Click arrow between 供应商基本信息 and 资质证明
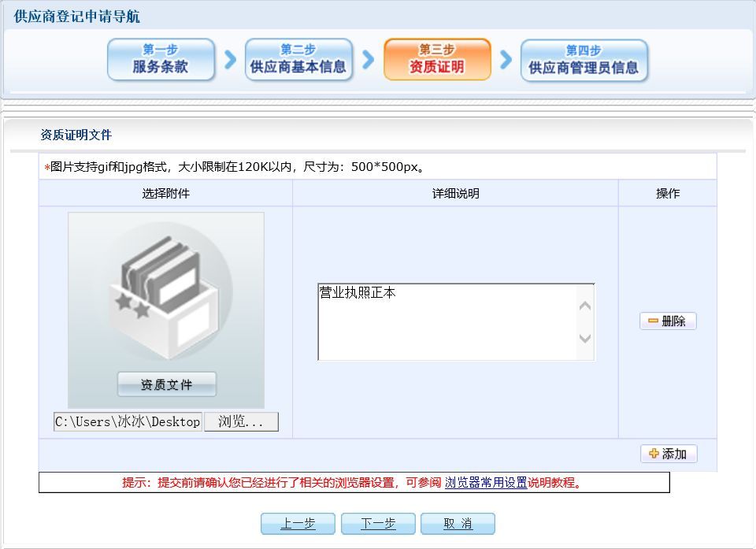The width and height of the screenshot is (756, 549). pos(368,60)
